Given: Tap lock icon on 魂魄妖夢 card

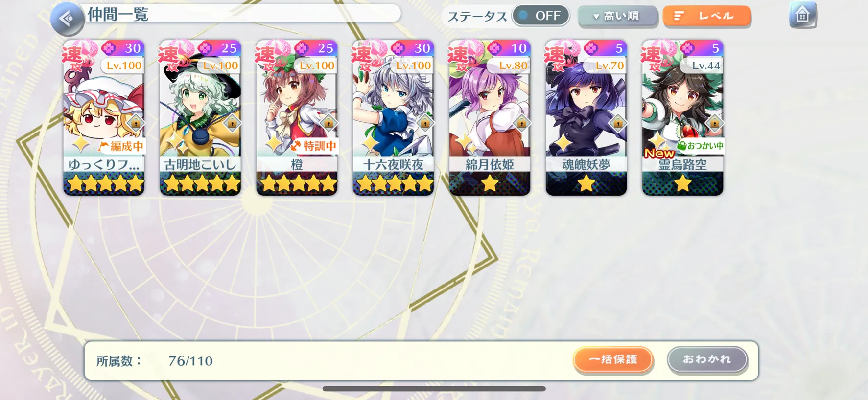Looking at the screenshot, I should pos(618,123).
